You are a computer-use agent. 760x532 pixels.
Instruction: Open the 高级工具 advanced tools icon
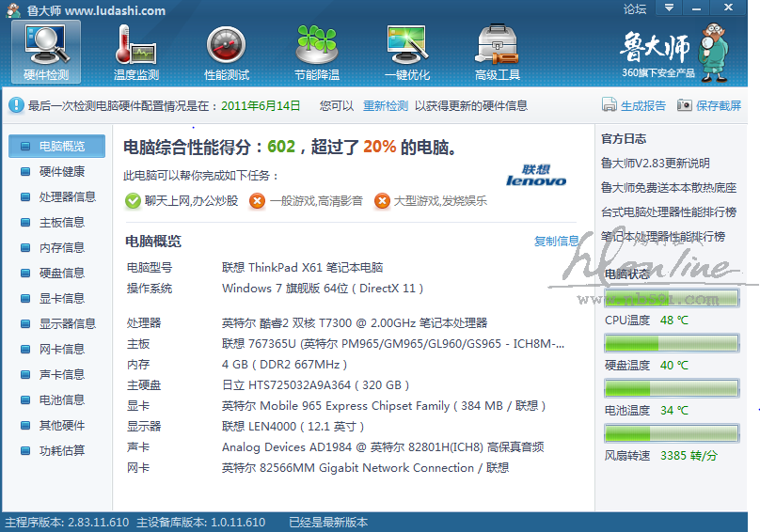(x=498, y=51)
